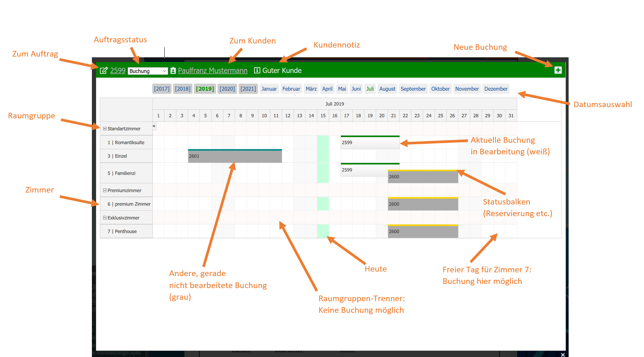Click the info icon beside Guter Kunde
The image size is (644, 357).
tap(257, 70)
